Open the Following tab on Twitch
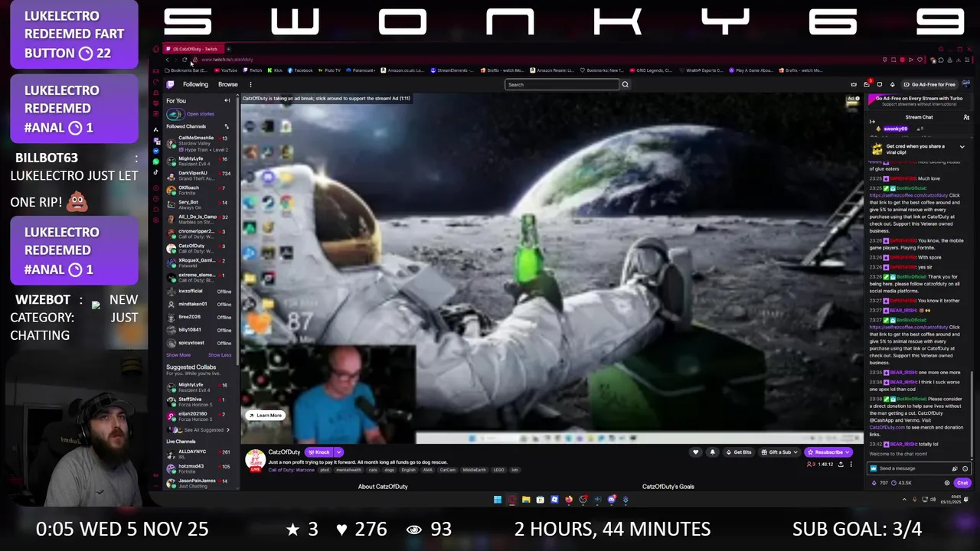The height and width of the screenshot is (551, 980). coord(195,84)
